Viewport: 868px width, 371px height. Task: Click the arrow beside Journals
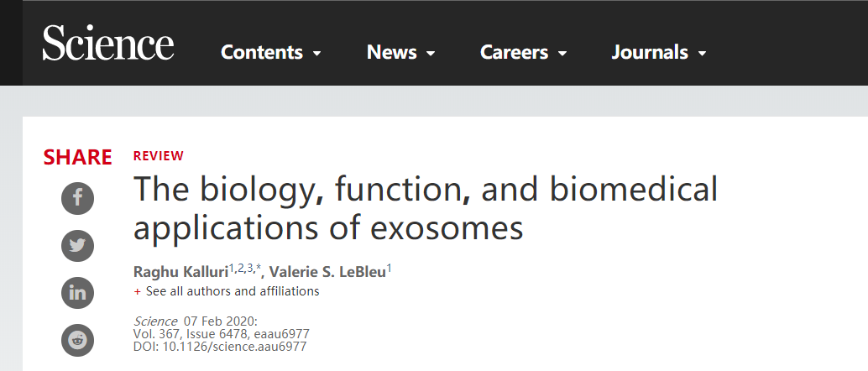(x=702, y=54)
